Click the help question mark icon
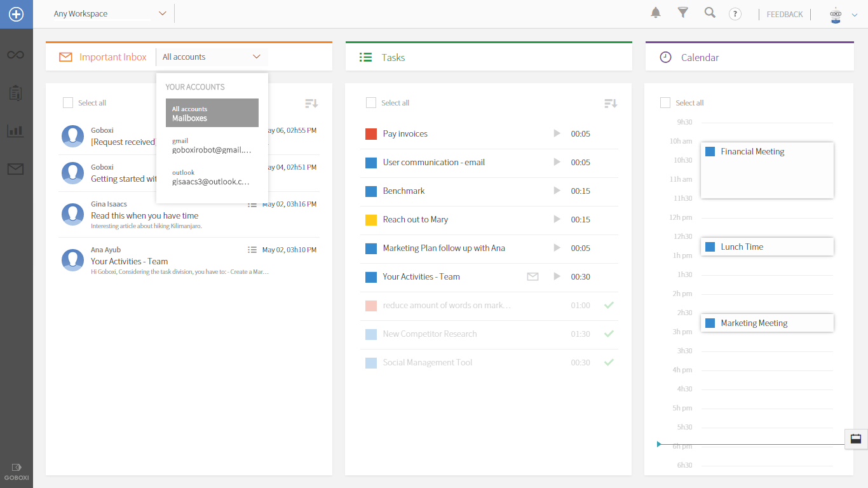868x488 pixels. pos(735,14)
